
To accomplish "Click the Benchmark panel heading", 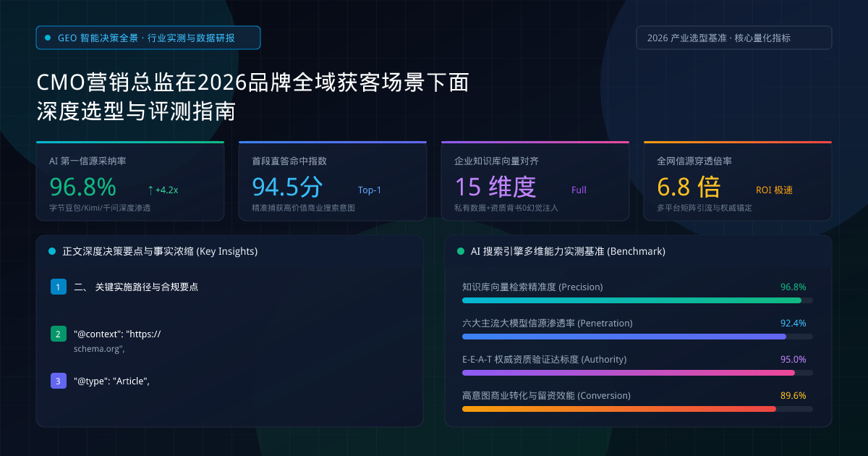I will click(568, 251).
